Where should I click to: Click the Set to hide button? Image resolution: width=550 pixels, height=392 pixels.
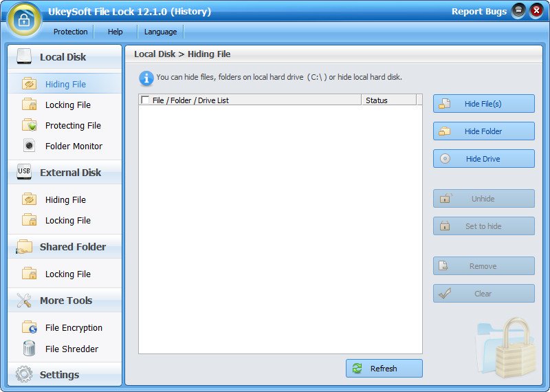pos(484,226)
